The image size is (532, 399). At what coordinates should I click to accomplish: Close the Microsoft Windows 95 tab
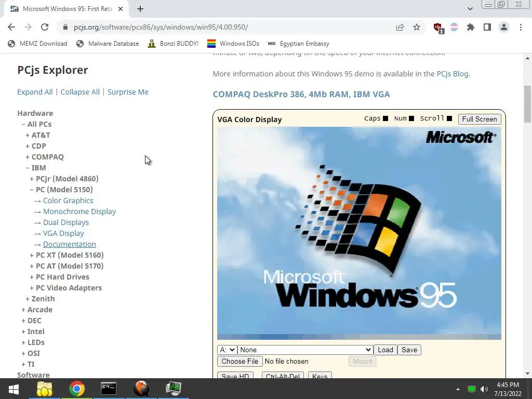(x=121, y=9)
